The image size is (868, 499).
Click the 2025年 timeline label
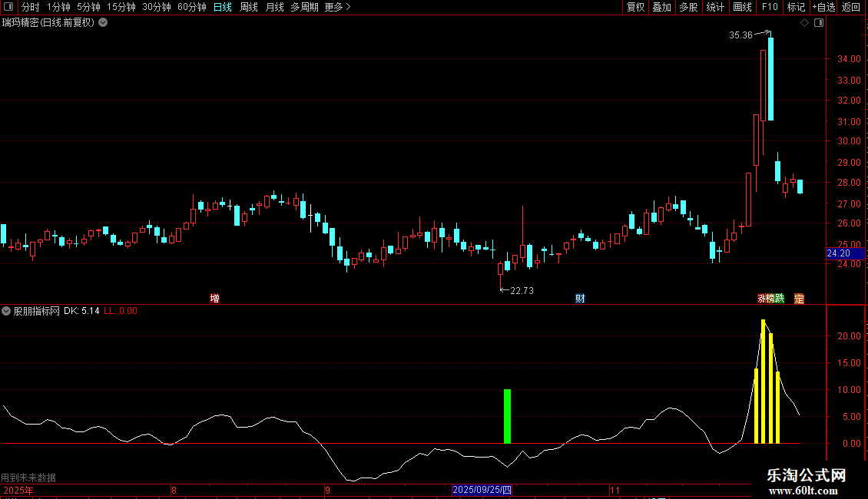pyautogui.click(x=18, y=490)
